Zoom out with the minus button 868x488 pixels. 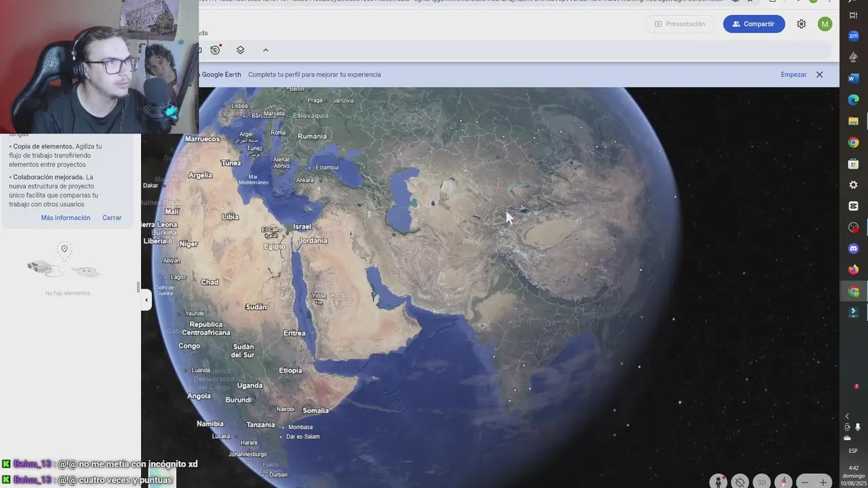(805, 482)
